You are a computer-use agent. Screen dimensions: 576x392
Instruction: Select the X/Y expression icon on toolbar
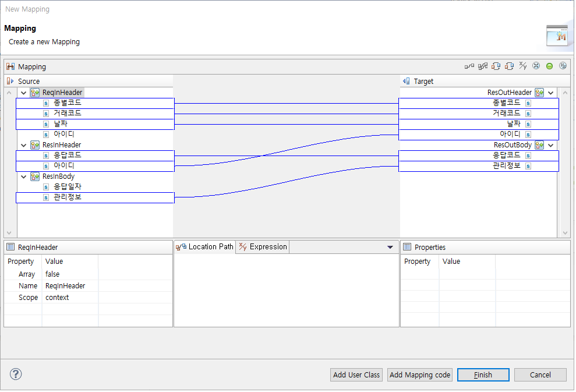coord(522,66)
